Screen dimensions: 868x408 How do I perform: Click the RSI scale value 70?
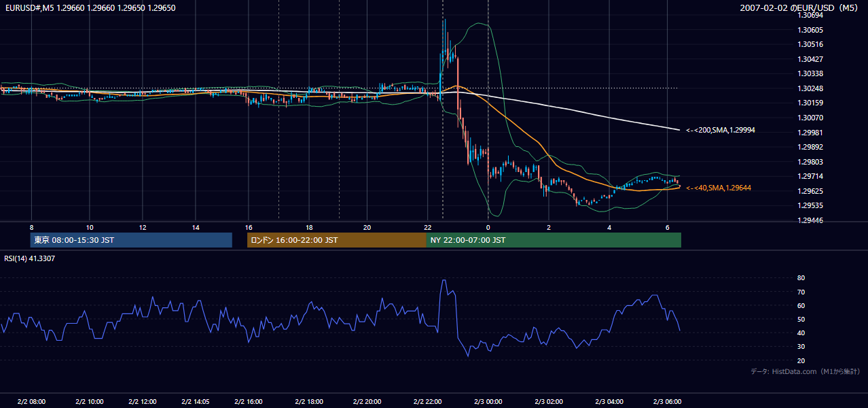coord(801,292)
